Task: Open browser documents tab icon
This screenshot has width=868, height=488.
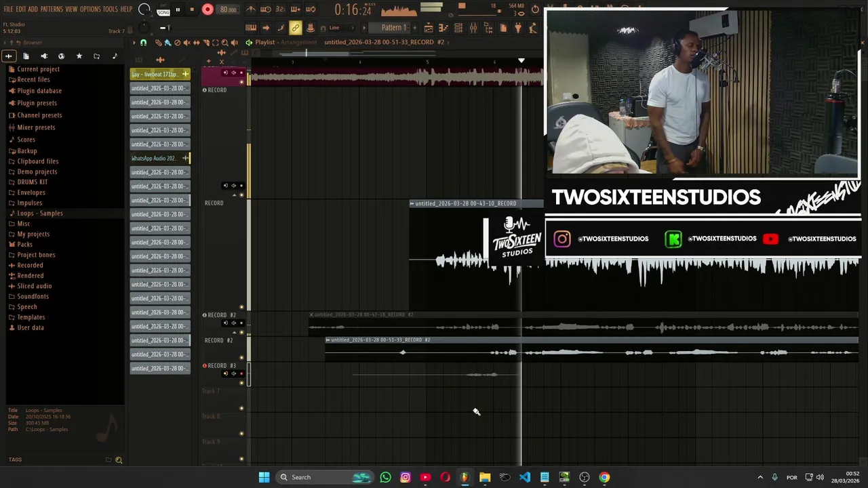Action: (26, 56)
